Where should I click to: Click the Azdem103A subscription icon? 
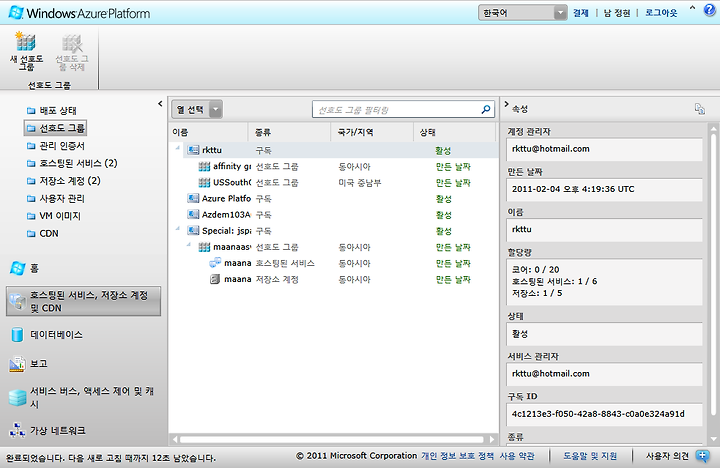(x=193, y=214)
